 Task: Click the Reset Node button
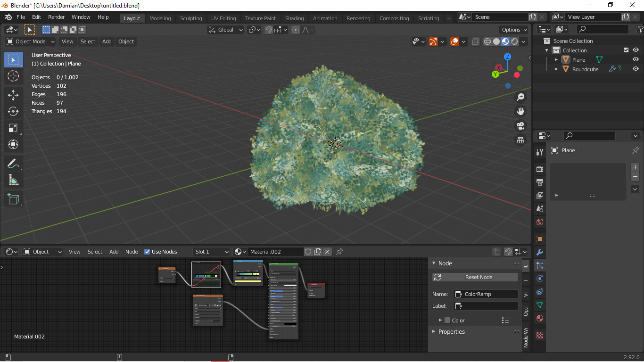(x=478, y=277)
